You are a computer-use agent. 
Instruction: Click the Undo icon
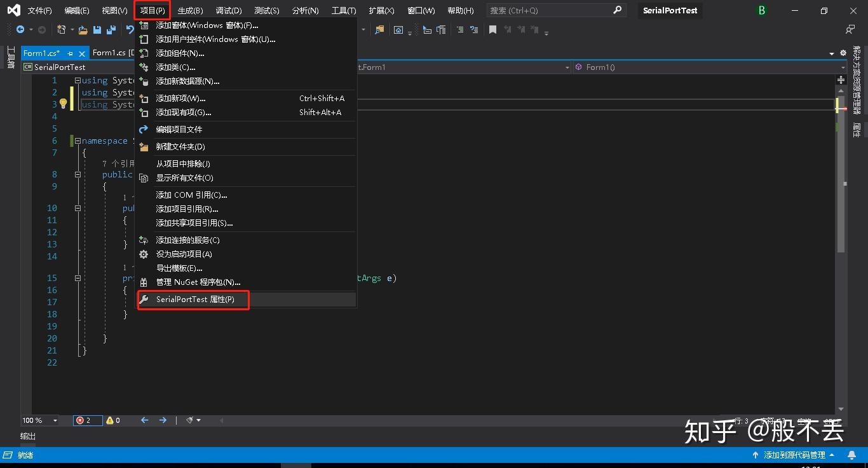131,29
